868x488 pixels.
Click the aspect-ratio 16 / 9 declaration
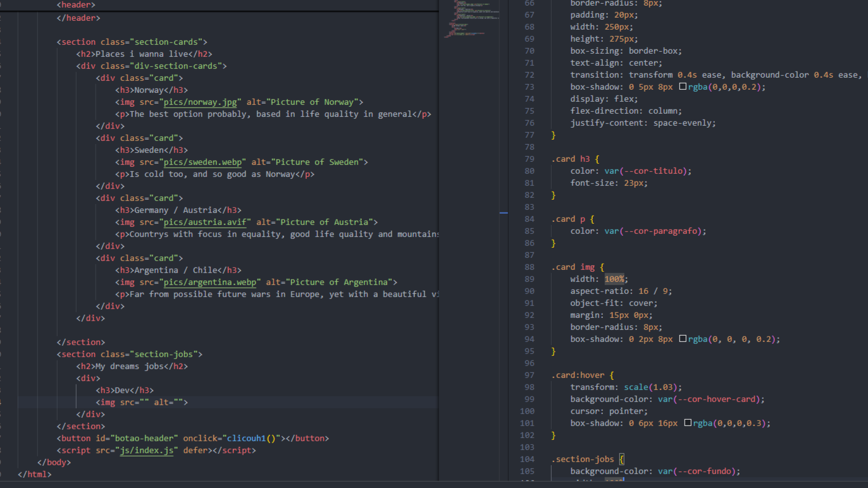tap(621, 291)
